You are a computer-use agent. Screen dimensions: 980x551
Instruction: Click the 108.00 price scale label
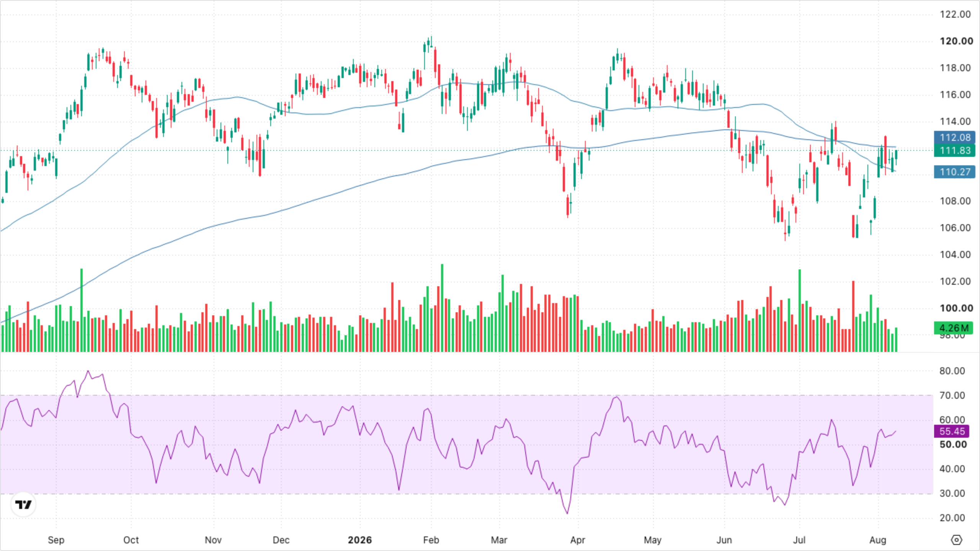tap(955, 201)
